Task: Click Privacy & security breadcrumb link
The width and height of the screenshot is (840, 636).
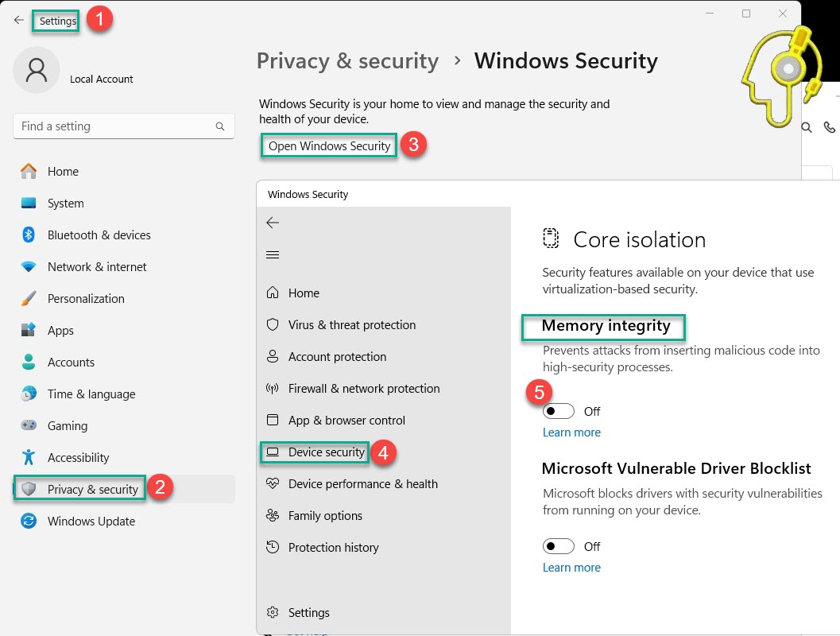Action: pos(347,61)
